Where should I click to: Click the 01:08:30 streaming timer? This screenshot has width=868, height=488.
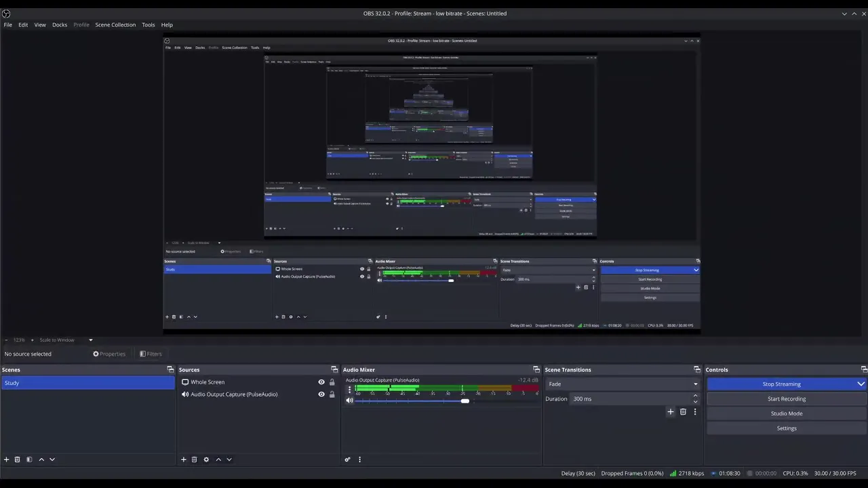click(x=726, y=473)
